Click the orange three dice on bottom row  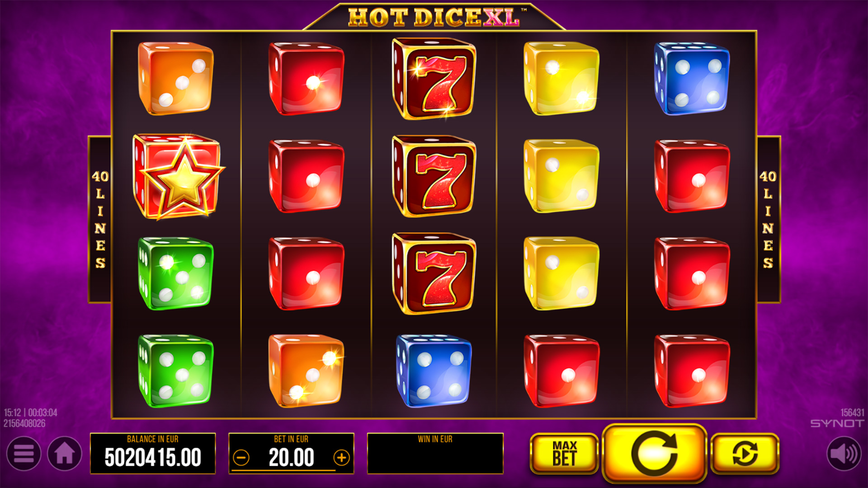point(306,371)
